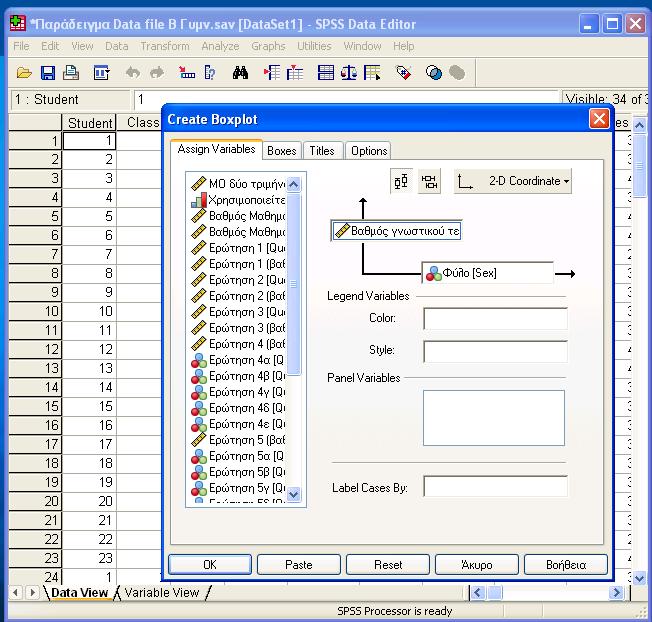Click the Insert Cases toolbar icon
The width and height of the screenshot is (652, 622).
click(x=272, y=73)
